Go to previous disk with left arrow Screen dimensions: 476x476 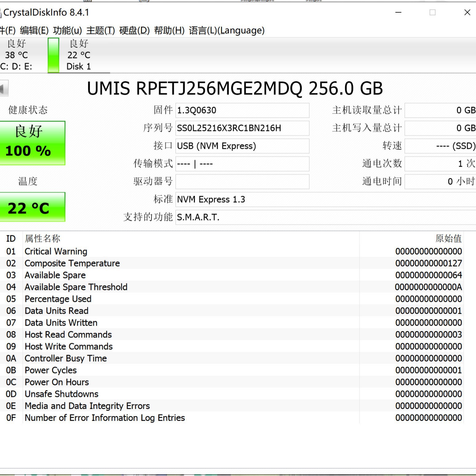4,88
